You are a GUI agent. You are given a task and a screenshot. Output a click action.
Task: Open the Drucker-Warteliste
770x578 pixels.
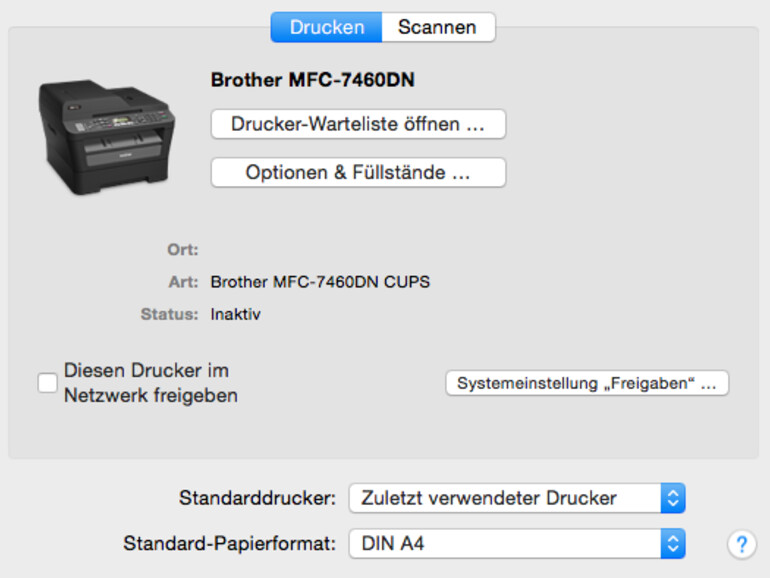tap(358, 124)
